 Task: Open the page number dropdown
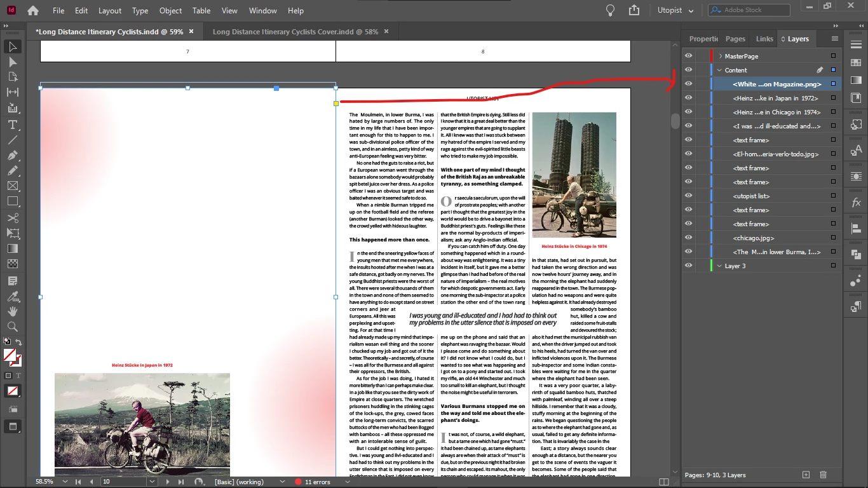[x=151, y=482]
